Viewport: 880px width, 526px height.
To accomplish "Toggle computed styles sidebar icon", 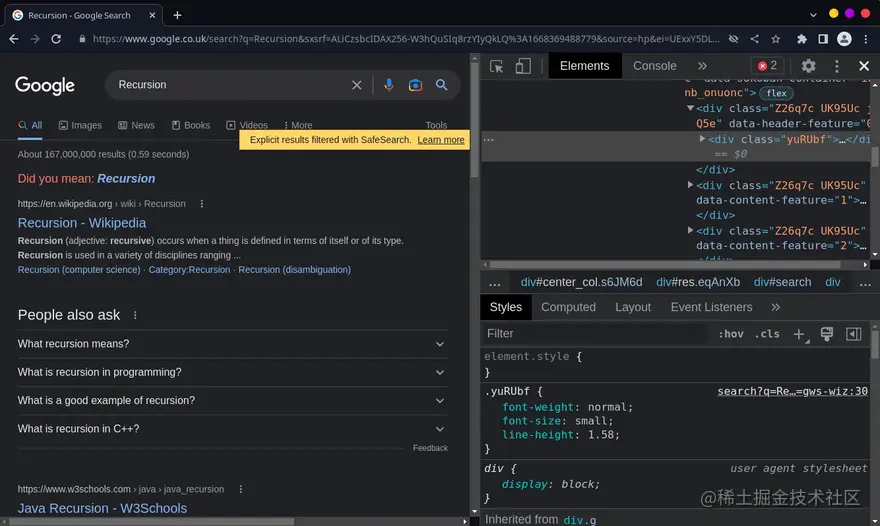I will click(x=853, y=334).
